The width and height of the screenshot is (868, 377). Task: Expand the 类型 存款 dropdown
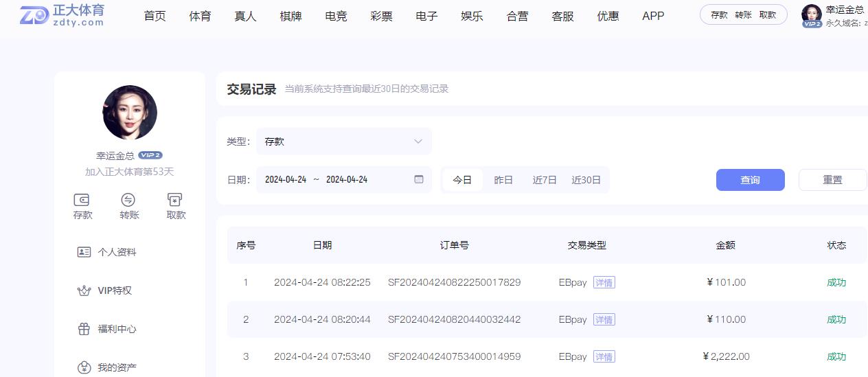344,141
